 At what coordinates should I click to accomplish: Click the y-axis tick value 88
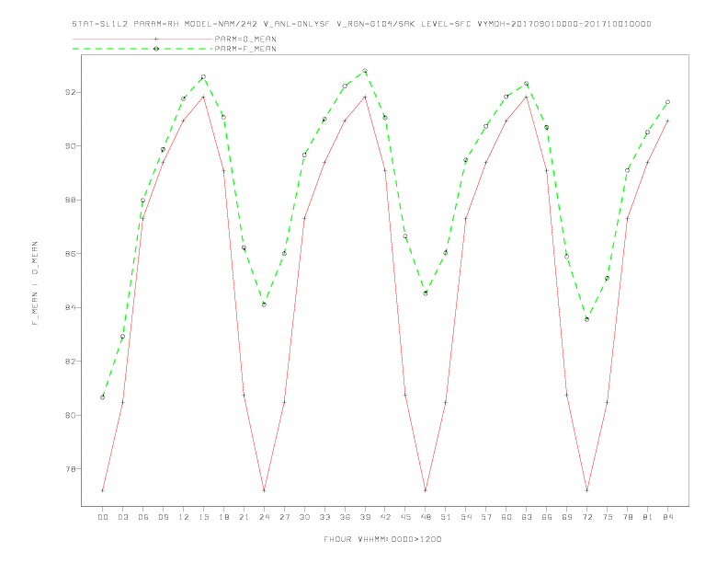70,200
